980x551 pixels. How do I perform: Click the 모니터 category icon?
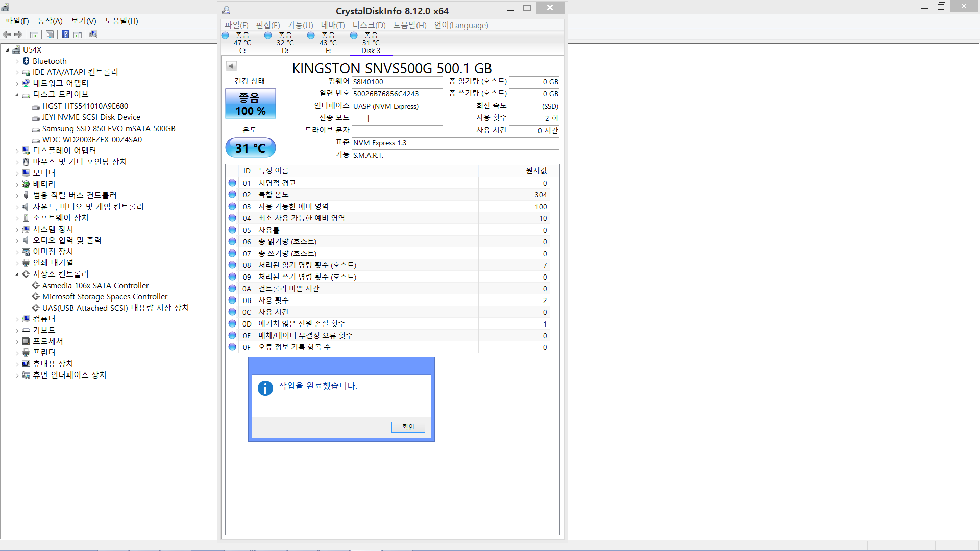pos(26,173)
